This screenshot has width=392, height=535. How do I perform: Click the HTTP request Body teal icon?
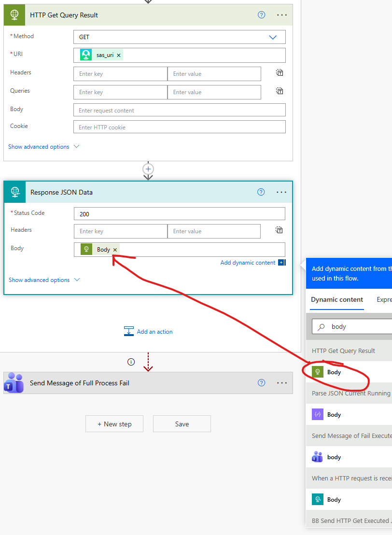point(318,499)
